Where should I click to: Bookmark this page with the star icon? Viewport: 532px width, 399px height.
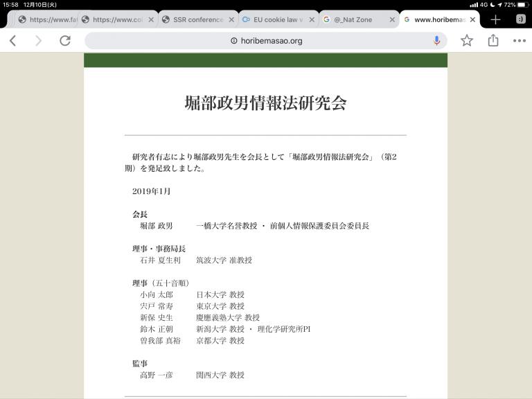tap(467, 41)
